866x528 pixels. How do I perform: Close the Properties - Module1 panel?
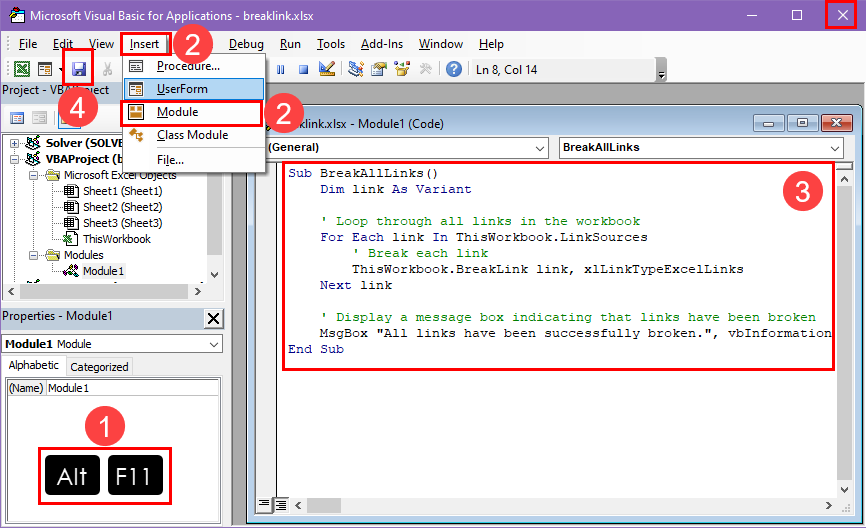213,318
